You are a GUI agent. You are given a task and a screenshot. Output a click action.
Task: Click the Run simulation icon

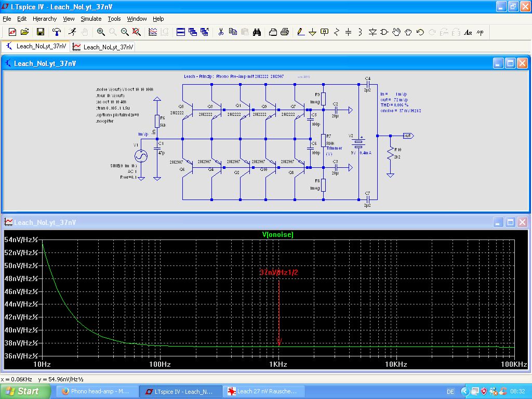[72, 32]
